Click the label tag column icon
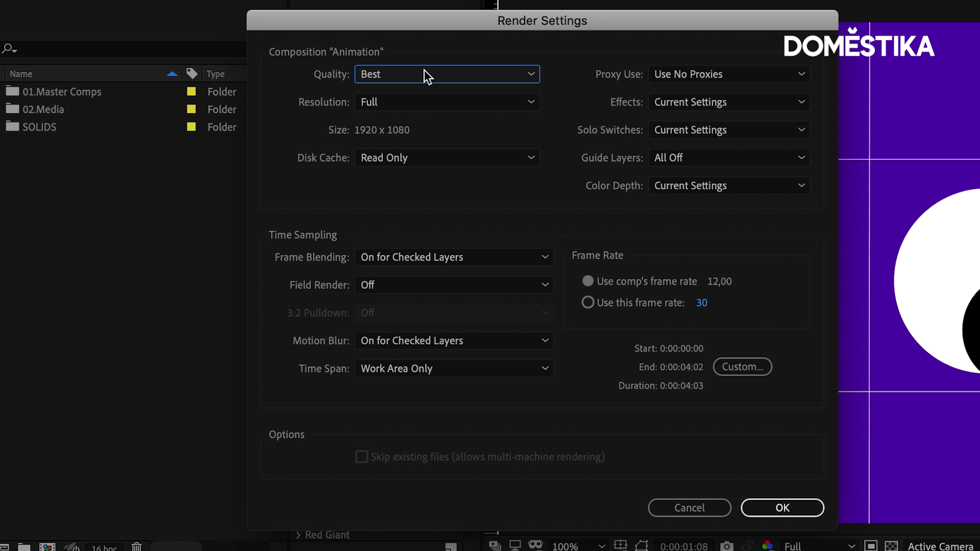This screenshot has width=980, height=551. click(x=192, y=74)
